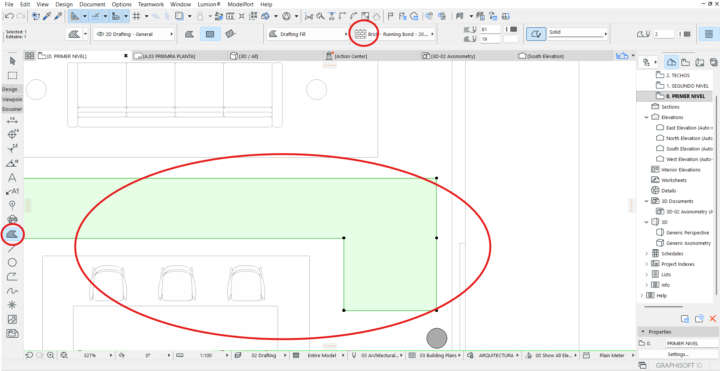Open the Teamwork menu
The width and height of the screenshot is (720, 371).
point(151,4)
